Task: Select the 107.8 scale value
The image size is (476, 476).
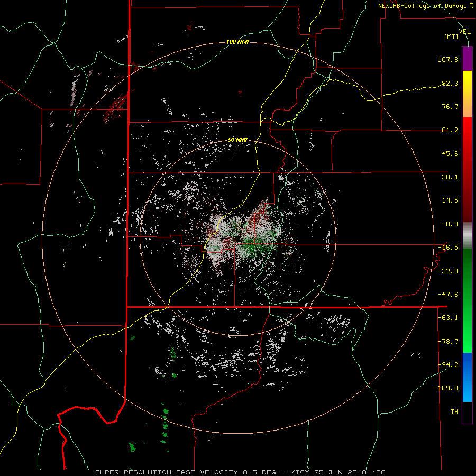Action: point(448,59)
